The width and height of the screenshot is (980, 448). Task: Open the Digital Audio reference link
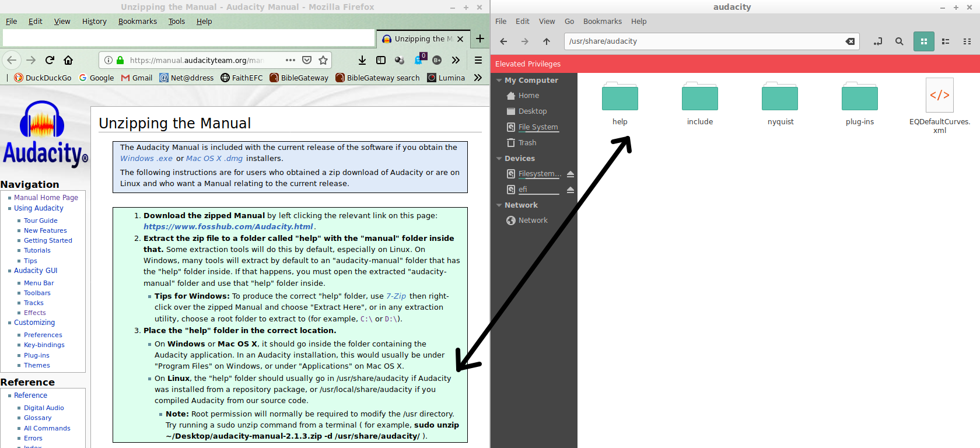click(44, 408)
